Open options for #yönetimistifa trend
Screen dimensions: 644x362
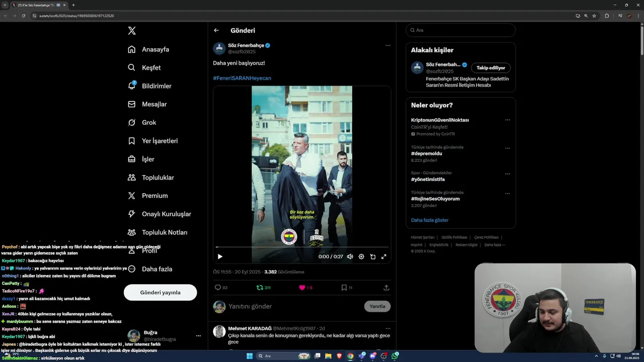click(508, 174)
